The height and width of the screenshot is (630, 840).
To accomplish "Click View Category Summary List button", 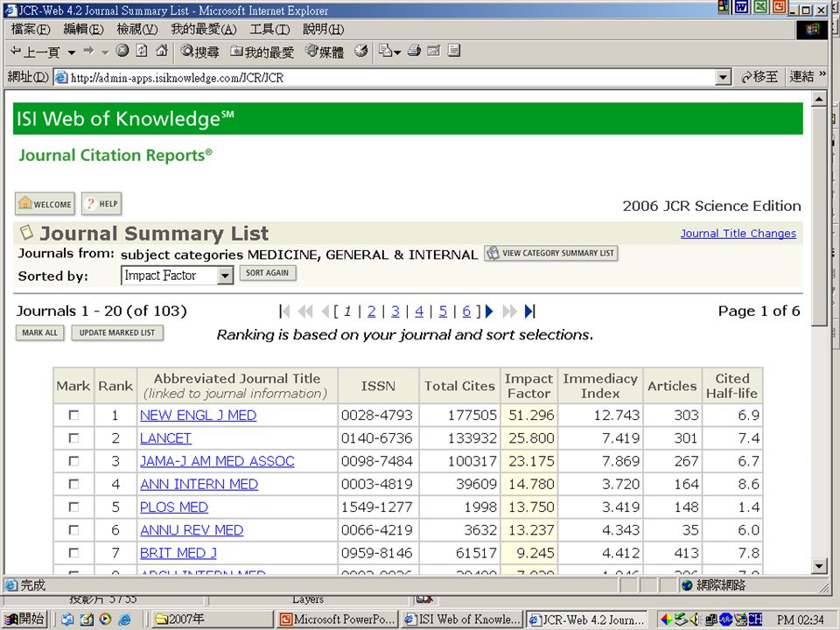I will click(551, 253).
